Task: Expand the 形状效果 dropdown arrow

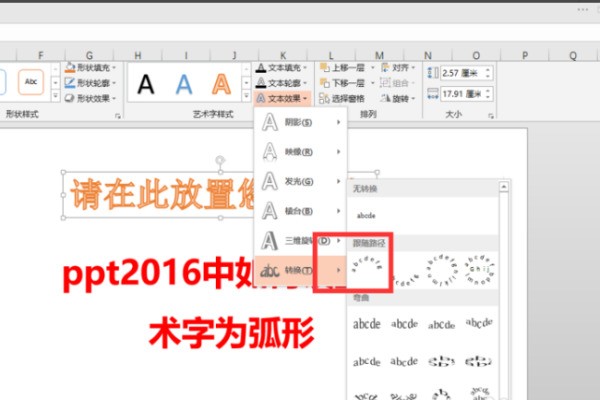Action: click(114, 99)
